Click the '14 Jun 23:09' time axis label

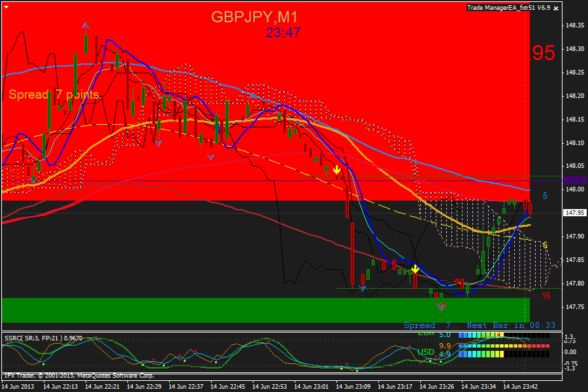click(353, 386)
